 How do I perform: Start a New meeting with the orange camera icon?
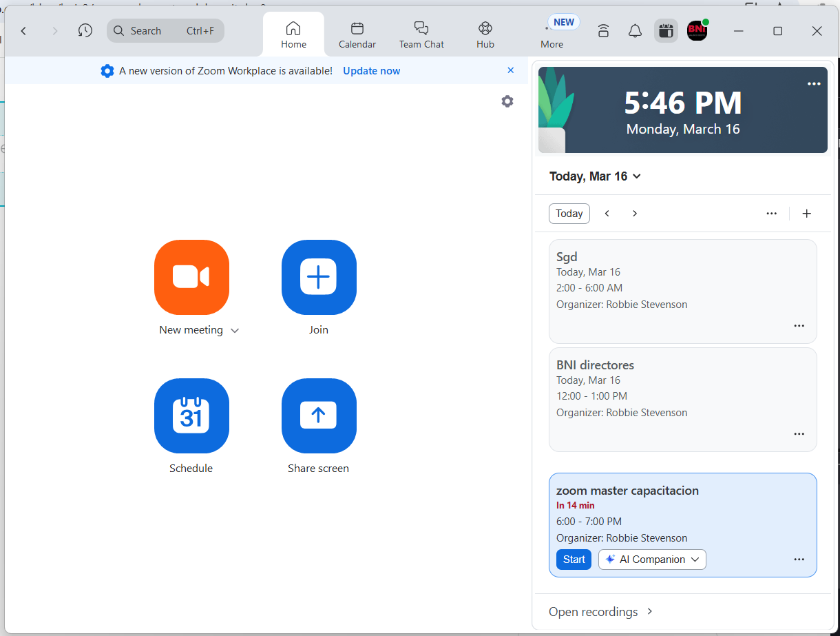191,277
